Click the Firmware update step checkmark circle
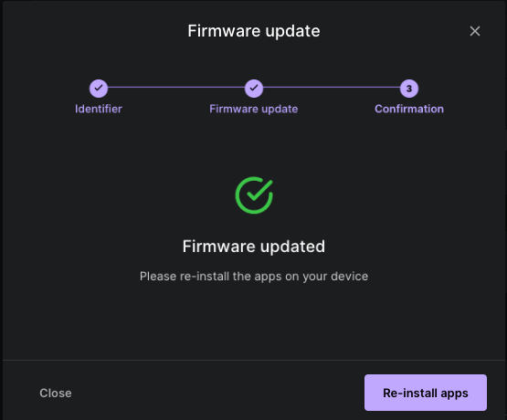This screenshot has height=420, width=507. tap(254, 89)
